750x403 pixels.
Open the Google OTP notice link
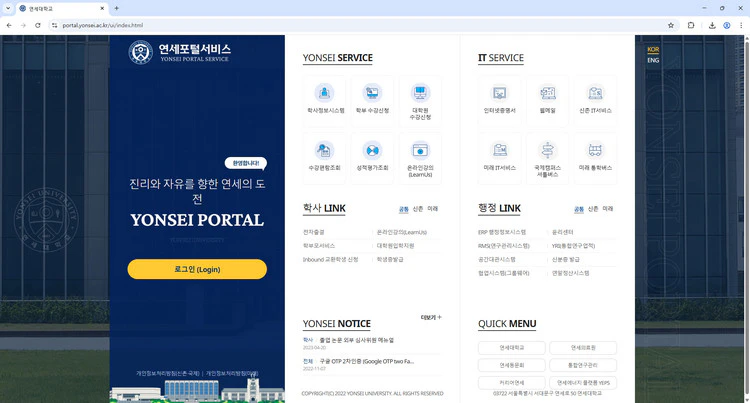(365, 361)
